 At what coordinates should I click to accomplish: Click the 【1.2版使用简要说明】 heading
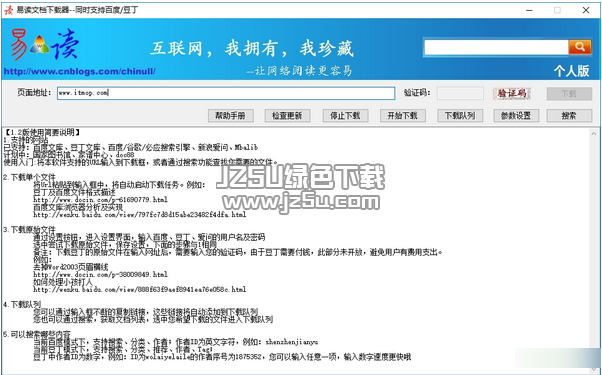[x=42, y=132]
